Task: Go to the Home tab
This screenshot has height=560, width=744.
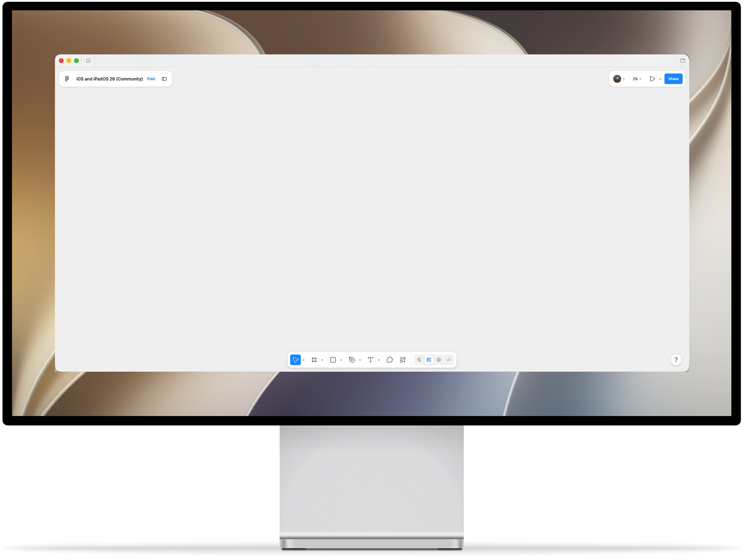Action: [x=88, y=61]
